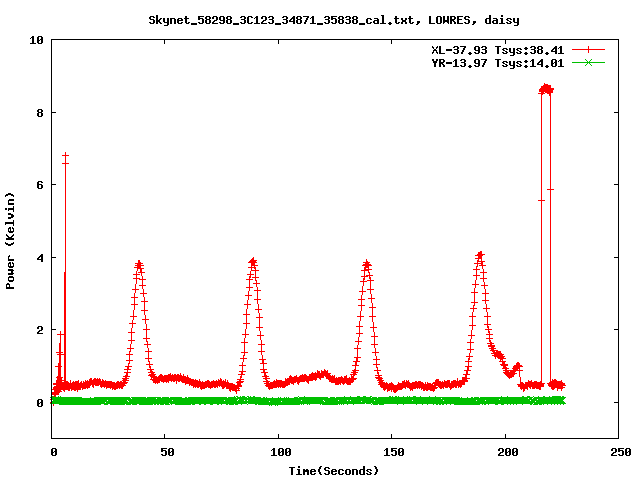
Task: Click x-axis tick label 250
Action: pos(620,452)
